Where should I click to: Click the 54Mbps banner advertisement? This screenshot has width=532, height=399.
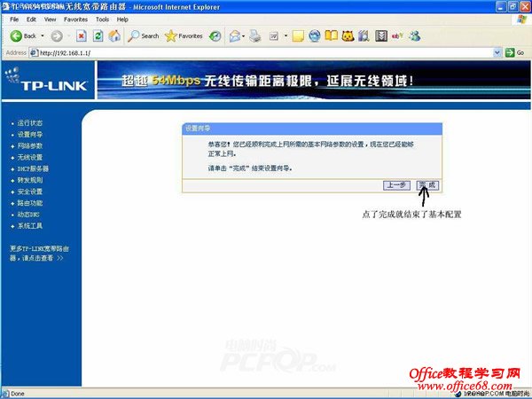click(x=314, y=80)
